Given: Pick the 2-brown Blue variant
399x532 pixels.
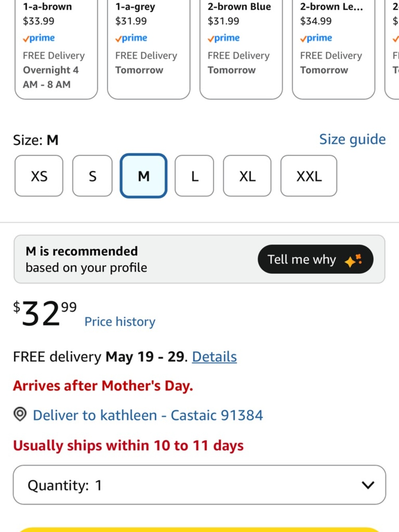Looking at the screenshot, I should pos(241,48).
